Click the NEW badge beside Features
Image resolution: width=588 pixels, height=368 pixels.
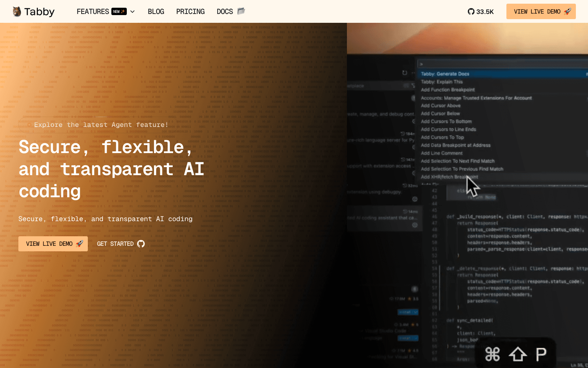(x=119, y=11)
